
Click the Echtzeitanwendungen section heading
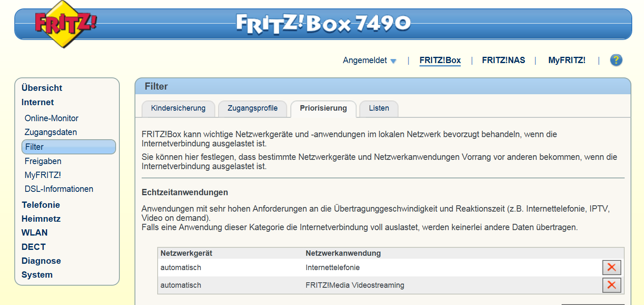185,192
